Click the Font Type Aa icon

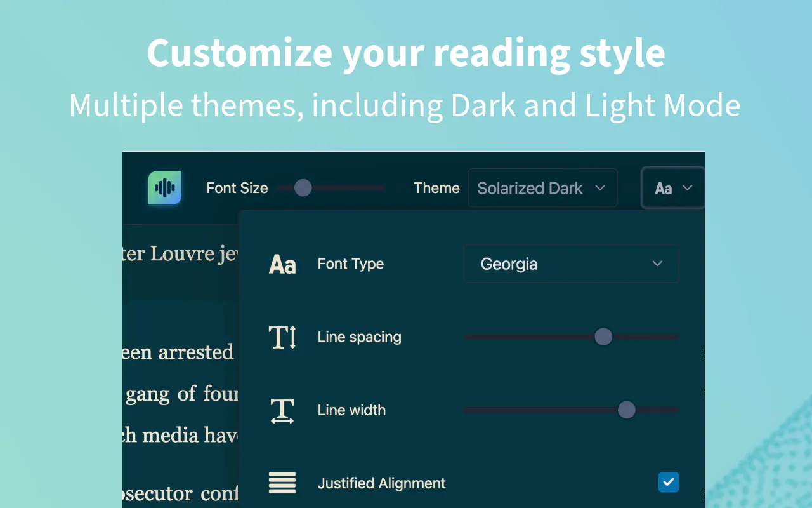tap(282, 264)
